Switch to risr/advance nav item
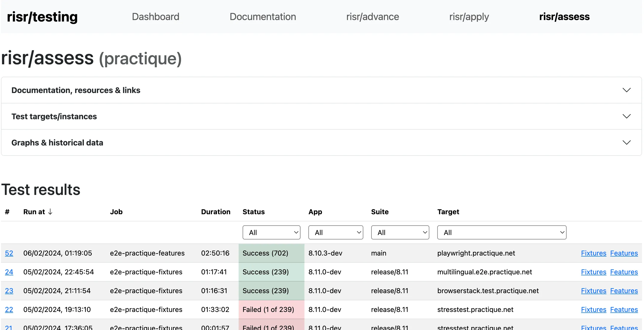 372,17
